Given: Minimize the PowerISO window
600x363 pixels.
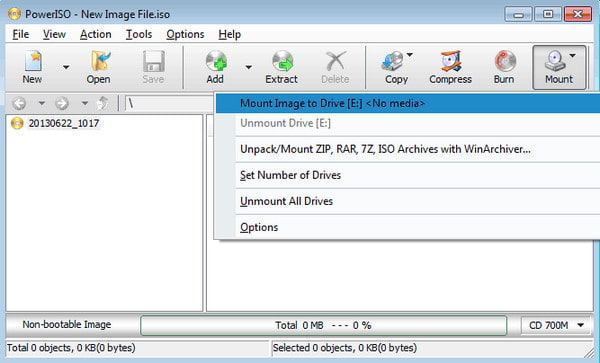Looking at the screenshot, I should (x=518, y=15).
